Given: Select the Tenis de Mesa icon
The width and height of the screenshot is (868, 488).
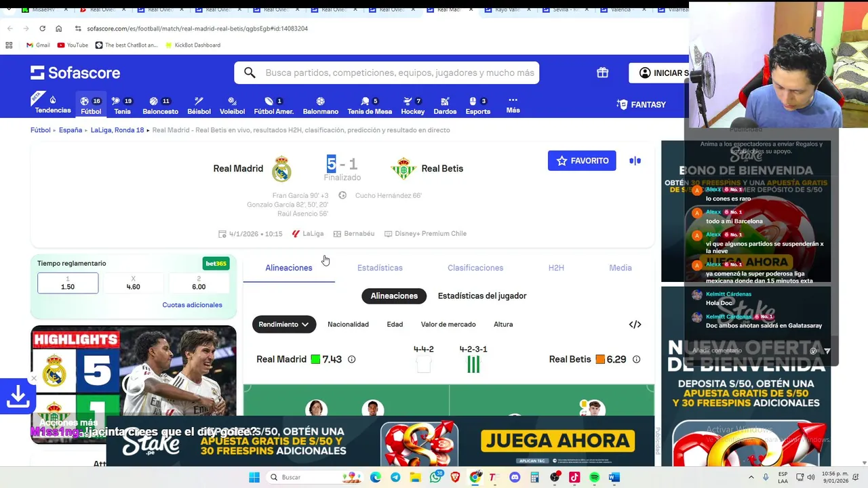Looking at the screenshot, I should point(370,105).
